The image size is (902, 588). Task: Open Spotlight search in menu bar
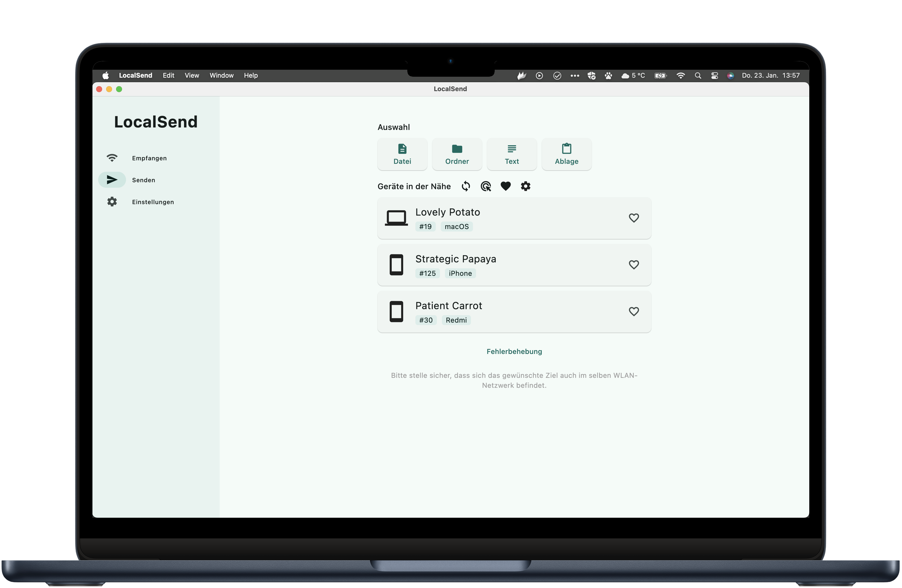[x=698, y=76]
